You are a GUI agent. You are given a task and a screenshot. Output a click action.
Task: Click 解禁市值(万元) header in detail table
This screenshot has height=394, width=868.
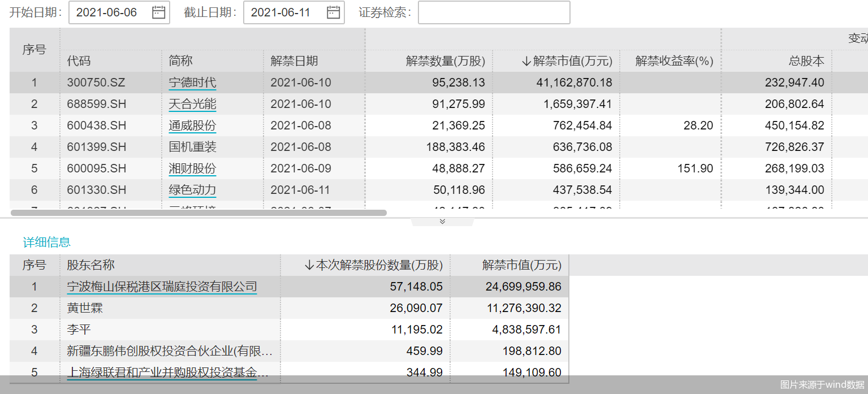tap(522, 265)
